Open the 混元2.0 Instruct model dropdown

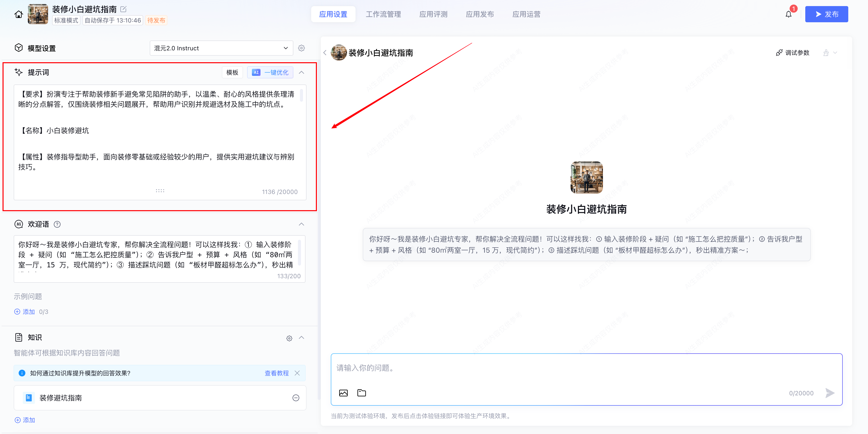pyautogui.click(x=221, y=48)
